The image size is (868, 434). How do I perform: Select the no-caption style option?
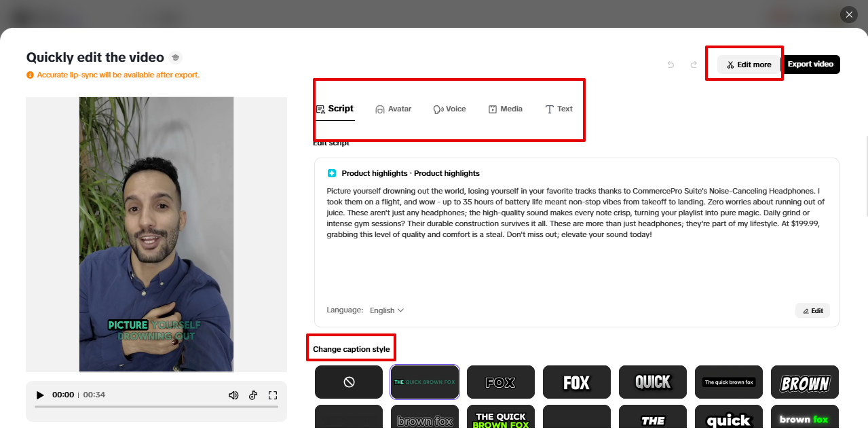[x=348, y=382]
